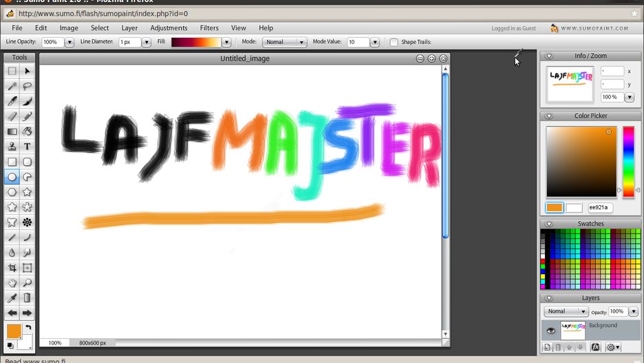Collapse the Color Picker panel
Viewport: 644px width, 363px height.
549,116
